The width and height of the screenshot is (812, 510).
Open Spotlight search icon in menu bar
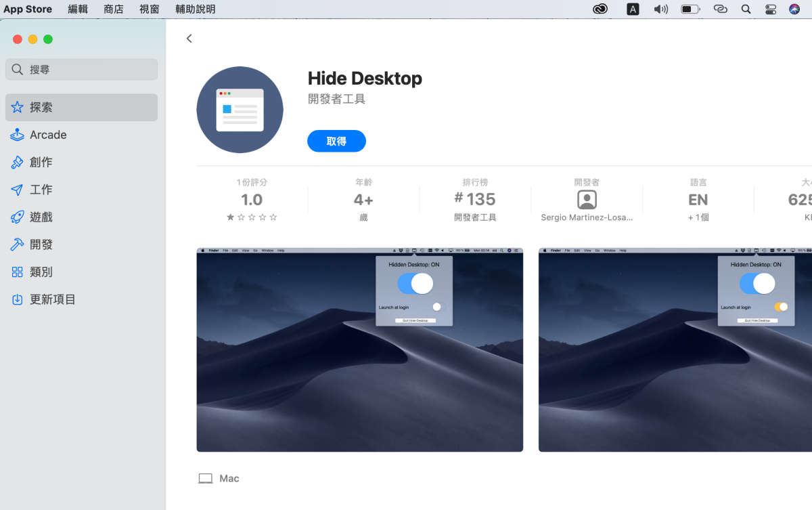pos(746,9)
